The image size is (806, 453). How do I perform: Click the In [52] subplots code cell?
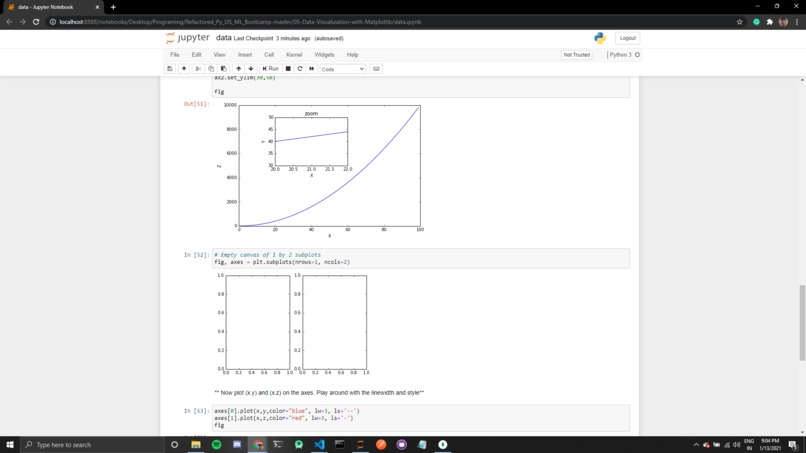421,258
